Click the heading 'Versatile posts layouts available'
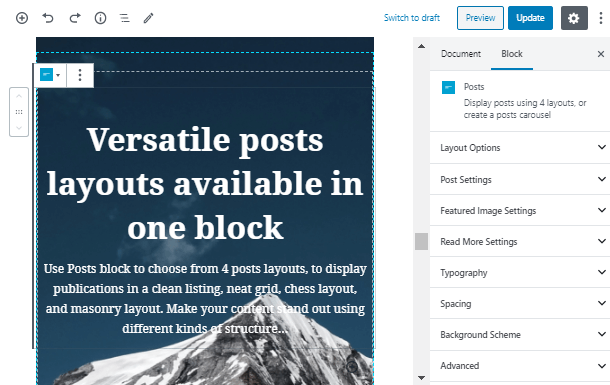This screenshot has width=610, height=385. click(x=205, y=184)
